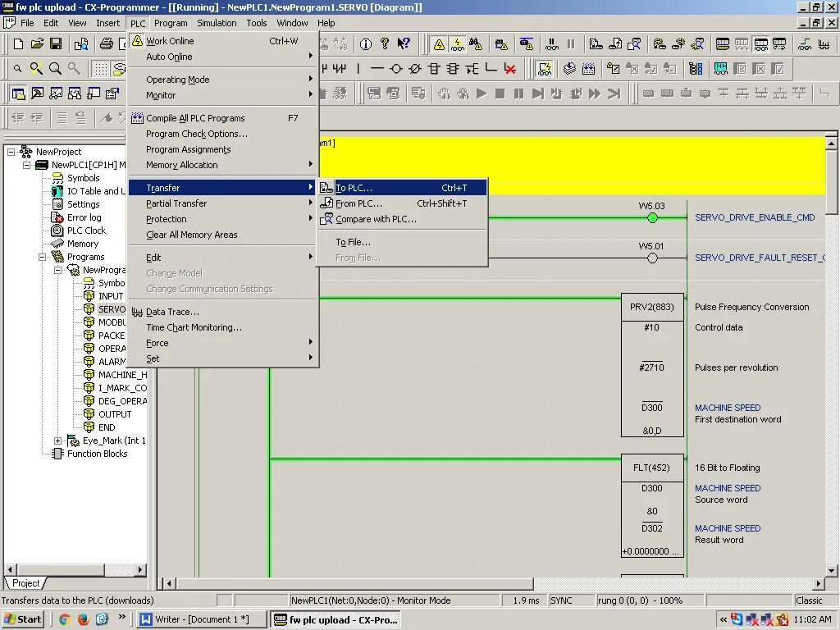The height and width of the screenshot is (630, 840).
Task: Select Clear All Memory Areas
Action: pyautogui.click(x=223, y=234)
